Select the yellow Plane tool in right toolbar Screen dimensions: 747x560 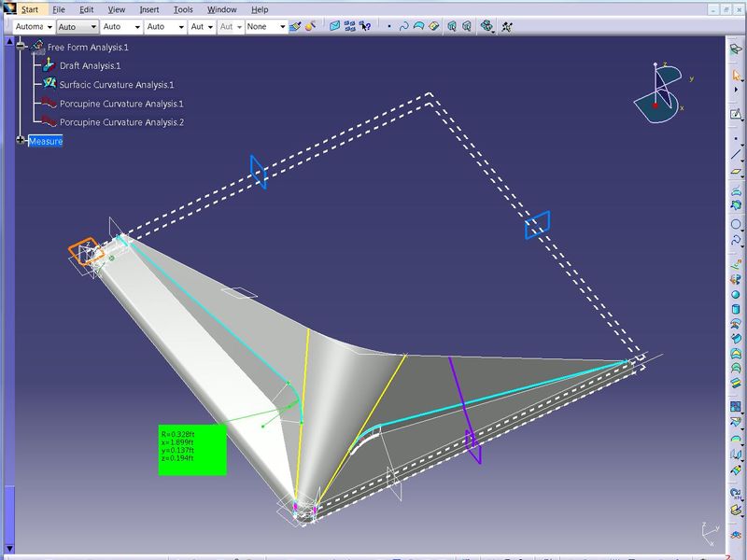click(737, 172)
